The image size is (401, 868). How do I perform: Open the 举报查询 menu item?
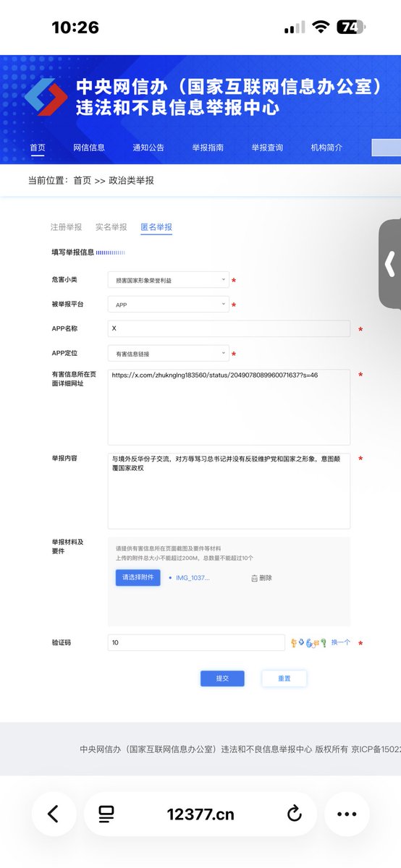pyautogui.click(x=267, y=148)
